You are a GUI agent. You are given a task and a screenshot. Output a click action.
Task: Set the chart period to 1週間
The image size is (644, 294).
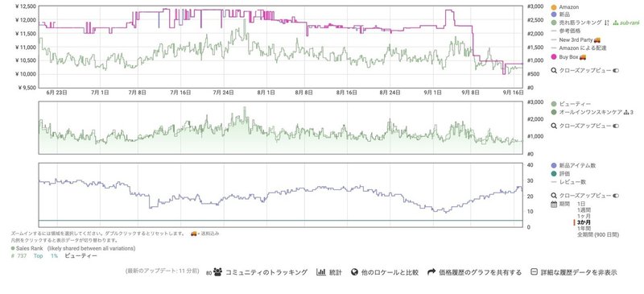[584, 210]
